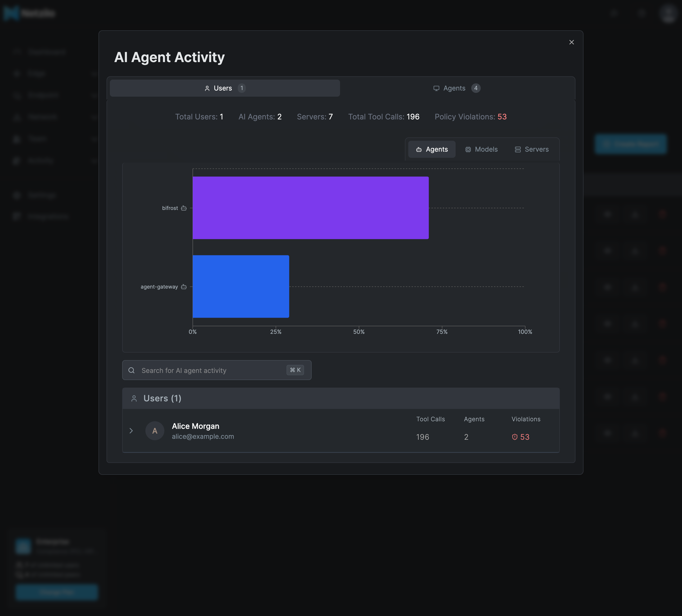
Task: Click the violations shield icon beside 53
Action: coord(515,437)
